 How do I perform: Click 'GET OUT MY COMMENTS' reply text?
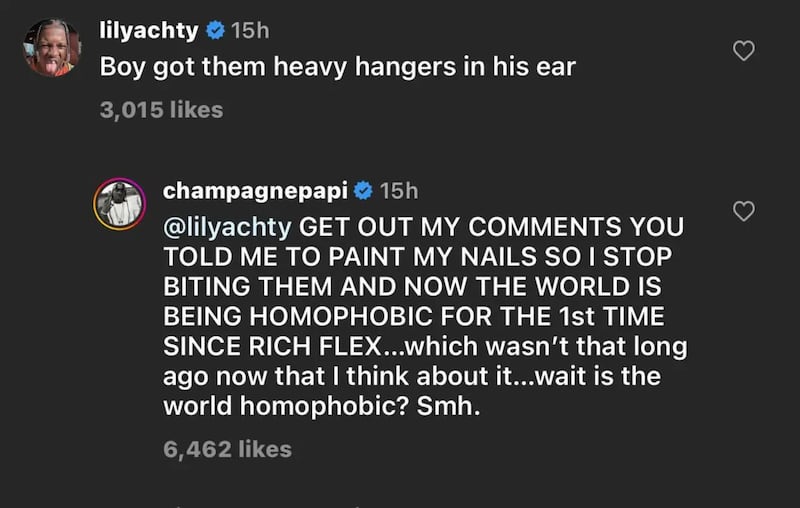[440, 224]
